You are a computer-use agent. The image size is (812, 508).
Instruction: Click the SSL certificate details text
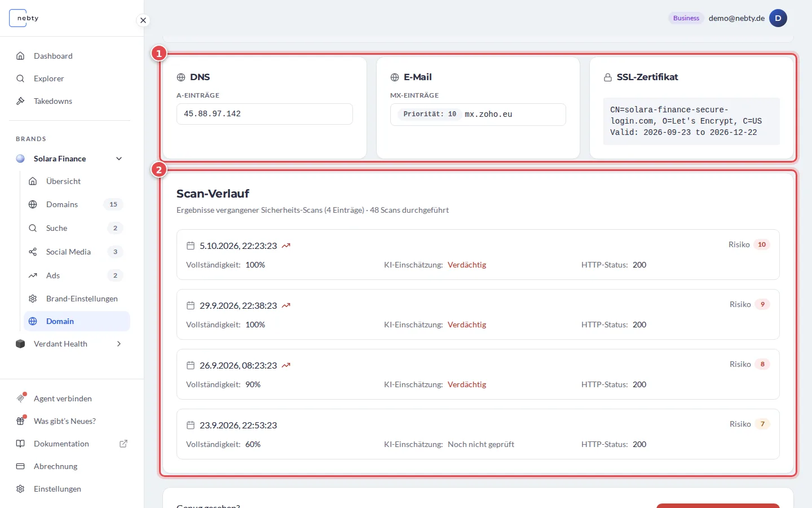pos(691,121)
